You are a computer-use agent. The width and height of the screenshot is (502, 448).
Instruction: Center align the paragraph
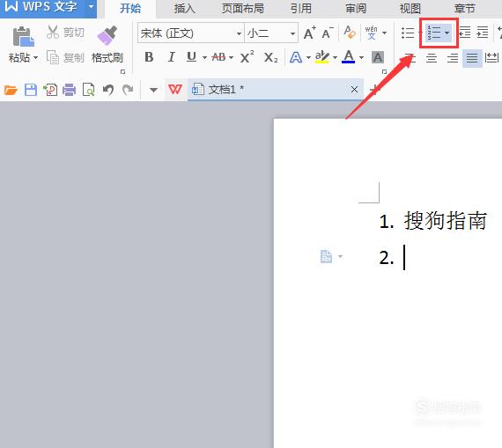(432, 58)
